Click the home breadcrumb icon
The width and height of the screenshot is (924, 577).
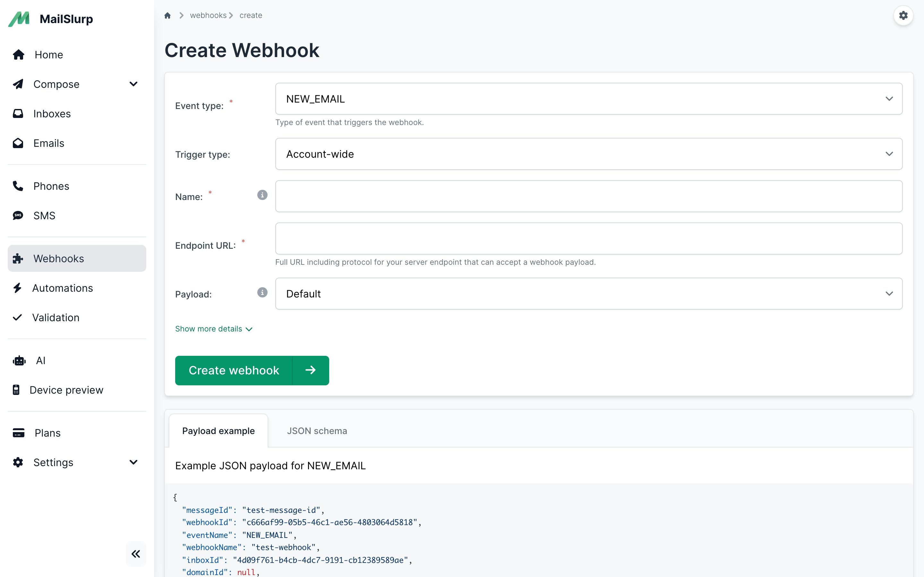pos(167,16)
